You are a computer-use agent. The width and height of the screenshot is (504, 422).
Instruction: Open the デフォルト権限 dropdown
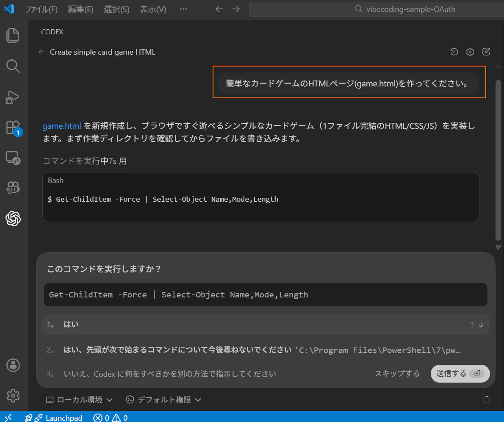point(163,400)
